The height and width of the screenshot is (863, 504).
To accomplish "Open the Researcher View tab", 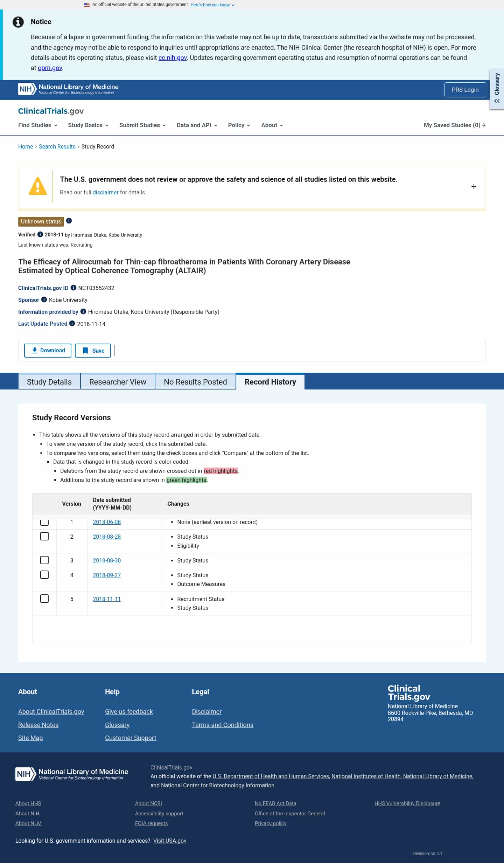I will (118, 382).
